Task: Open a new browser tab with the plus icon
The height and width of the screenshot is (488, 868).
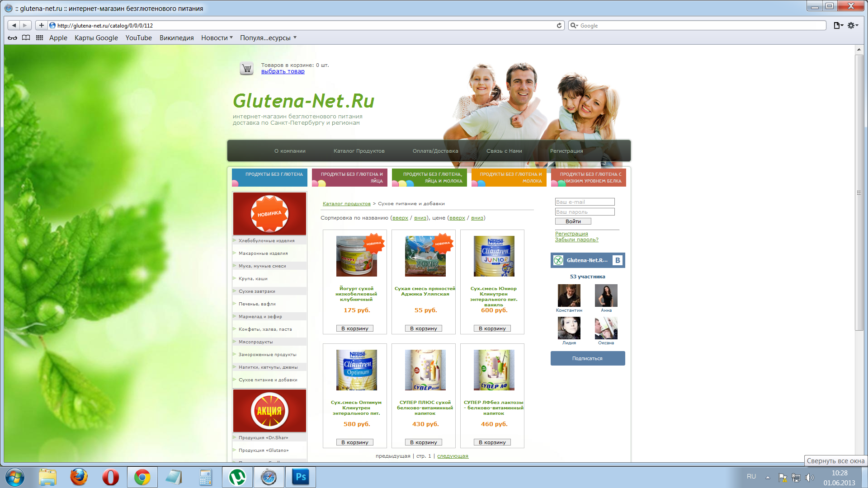Action: (x=41, y=25)
